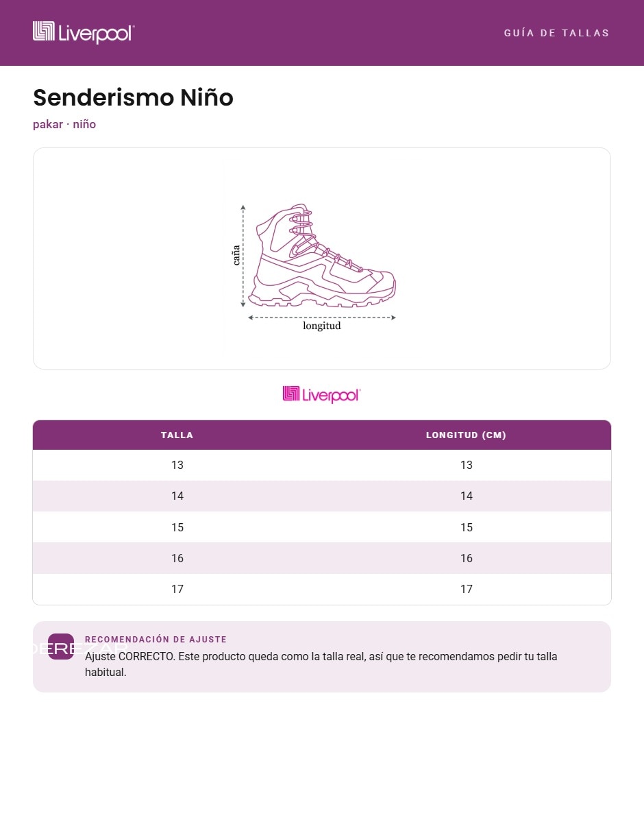Click the hiking boot illustration
Screen dimensions: 644x833
coord(321,255)
